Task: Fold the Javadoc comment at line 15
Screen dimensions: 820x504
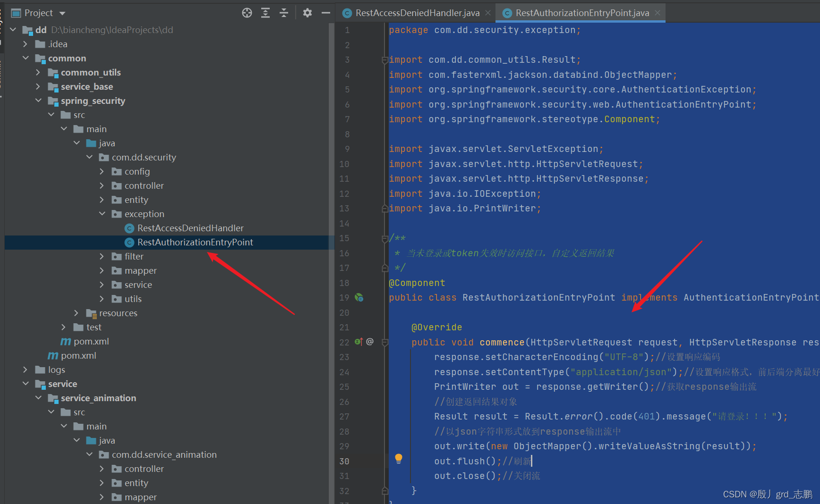Action: point(384,239)
